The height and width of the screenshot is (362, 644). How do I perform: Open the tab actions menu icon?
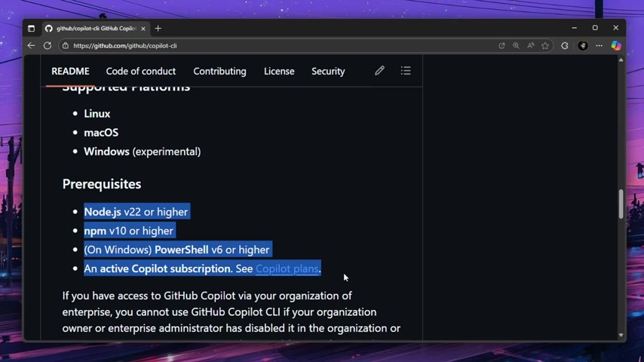tap(31, 29)
